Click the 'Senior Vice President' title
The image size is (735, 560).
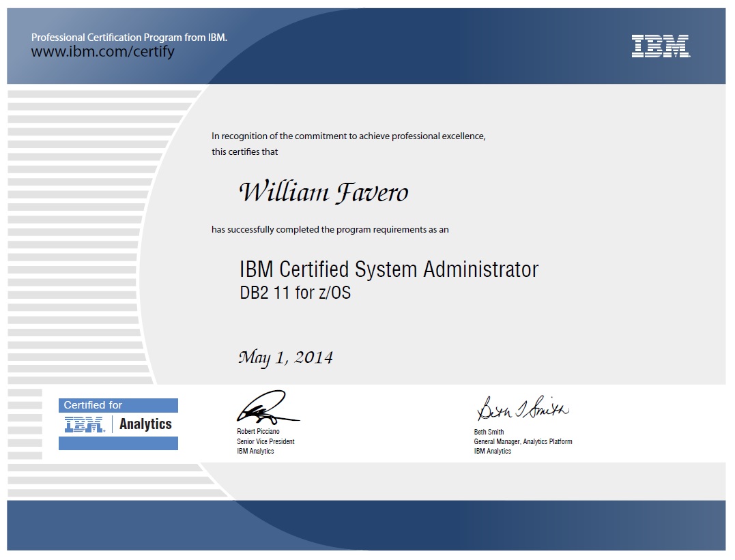(x=265, y=441)
